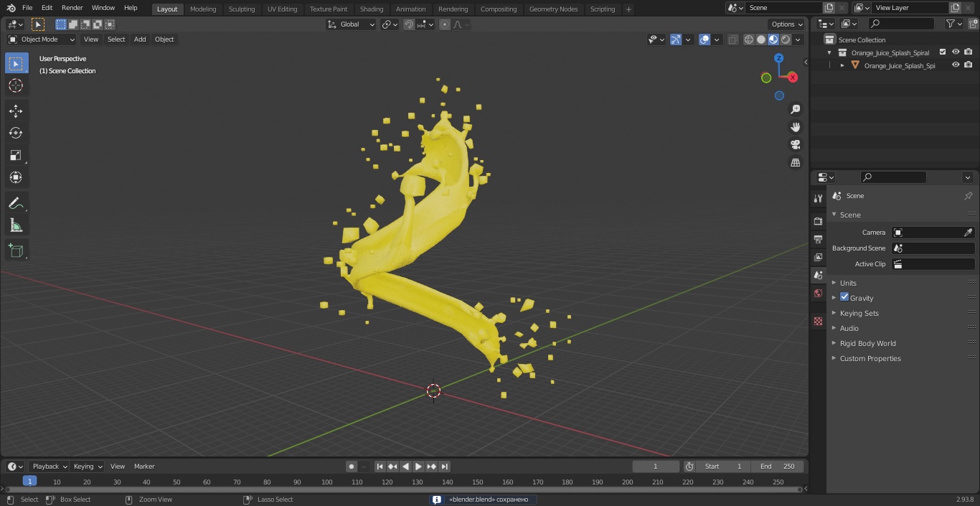The height and width of the screenshot is (506, 980).
Task: Jump to the first frame
Action: point(380,467)
